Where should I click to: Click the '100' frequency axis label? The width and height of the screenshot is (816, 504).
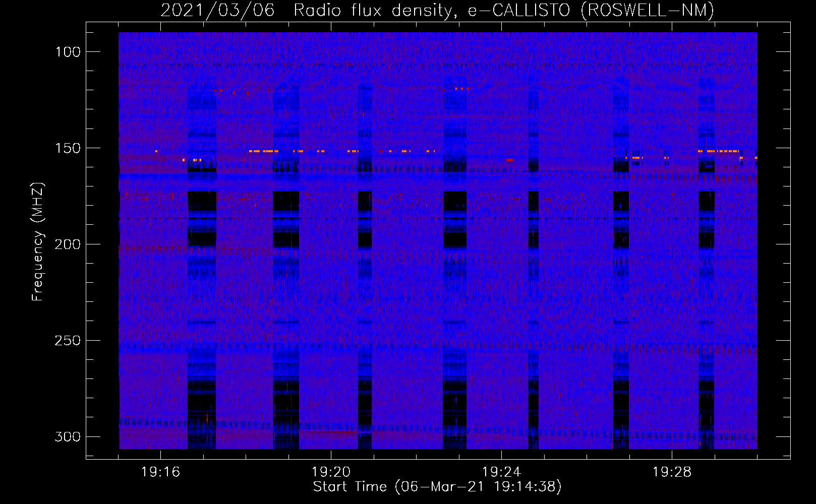pos(68,52)
